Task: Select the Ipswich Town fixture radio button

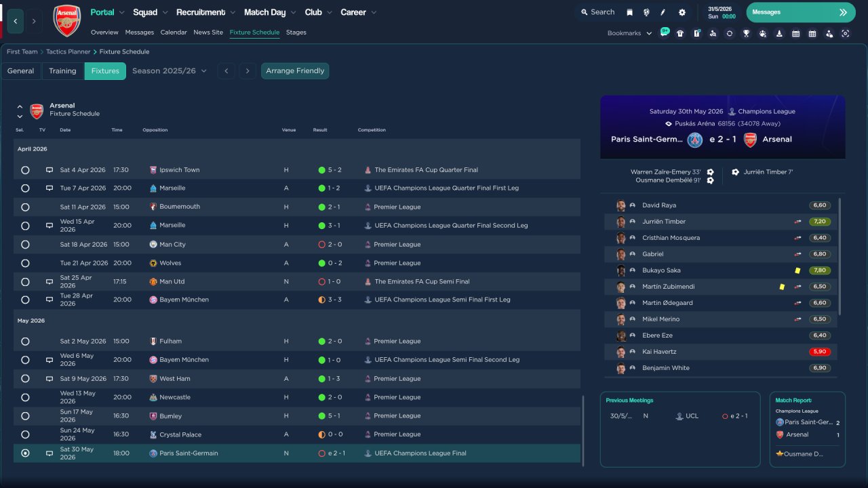Action: 25,170
